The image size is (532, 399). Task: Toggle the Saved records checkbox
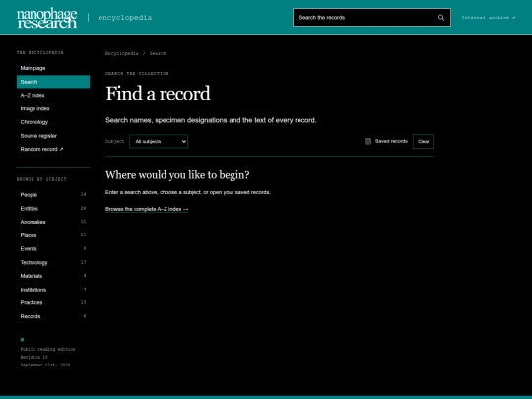pyautogui.click(x=367, y=141)
